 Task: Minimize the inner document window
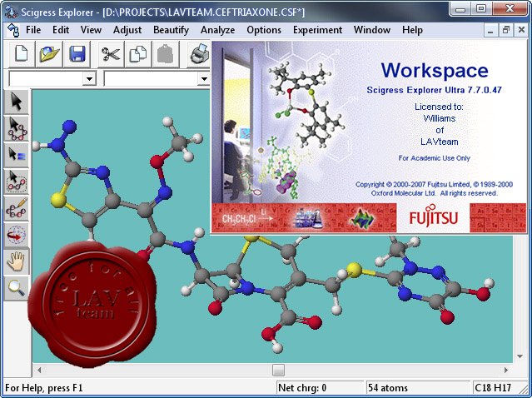(490, 31)
